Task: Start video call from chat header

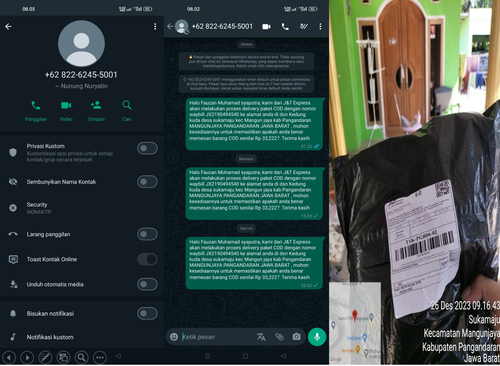Action: pyautogui.click(x=266, y=26)
